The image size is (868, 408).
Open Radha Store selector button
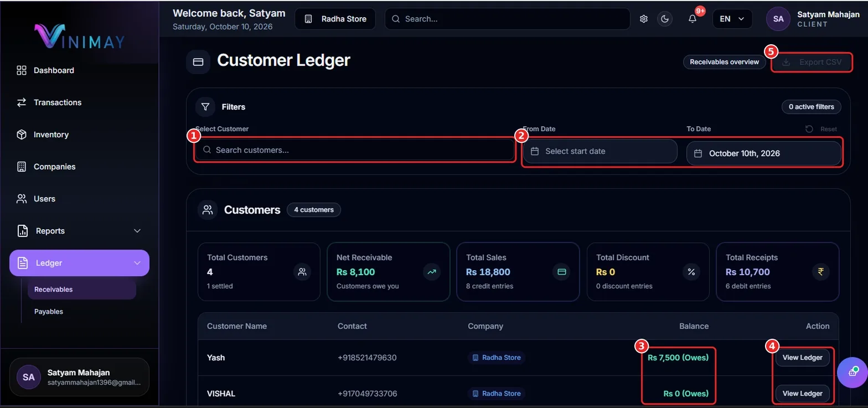click(335, 19)
